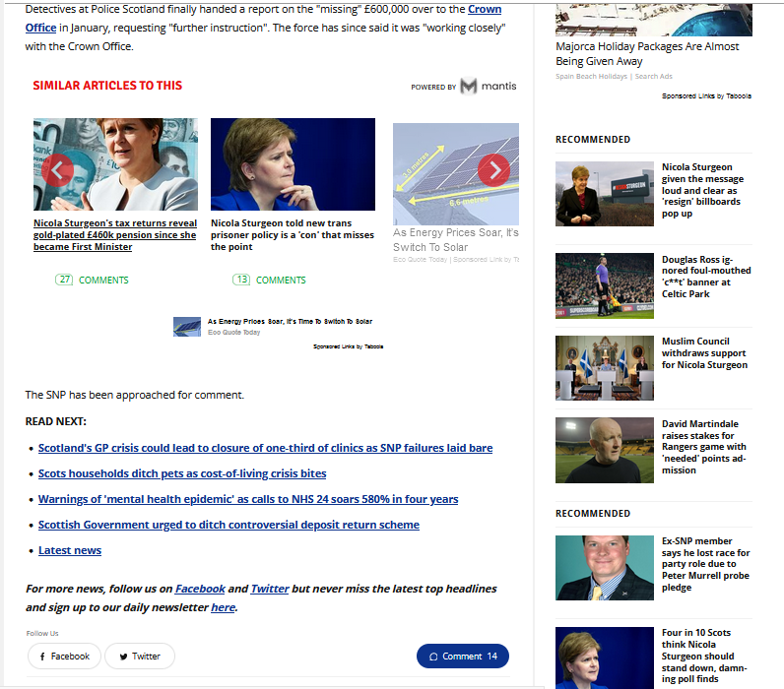
Task: Open Douglas Ross Celtic Park banner article
Action: pos(706,277)
